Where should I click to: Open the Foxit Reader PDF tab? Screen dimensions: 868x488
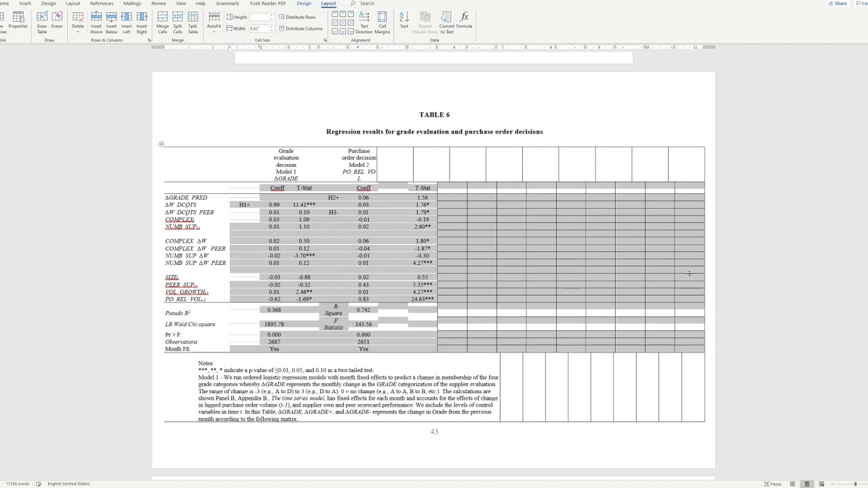click(x=268, y=3)
